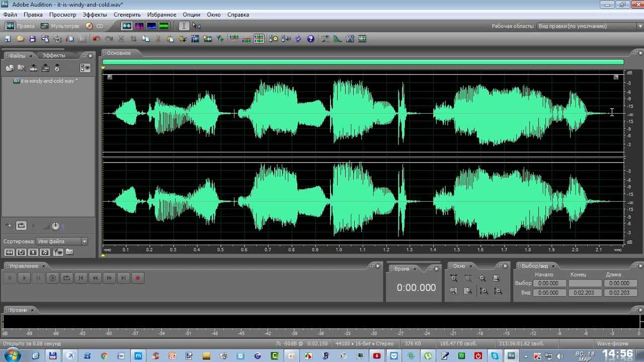The image size is (644, 362).
Task: Click the paste clipboard icon
Action: (x=170, y=39)
